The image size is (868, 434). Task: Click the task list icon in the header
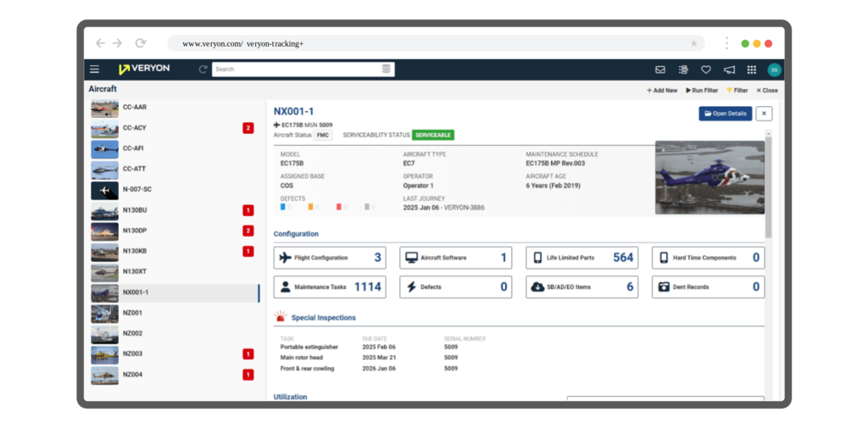[x=683, y=70]
